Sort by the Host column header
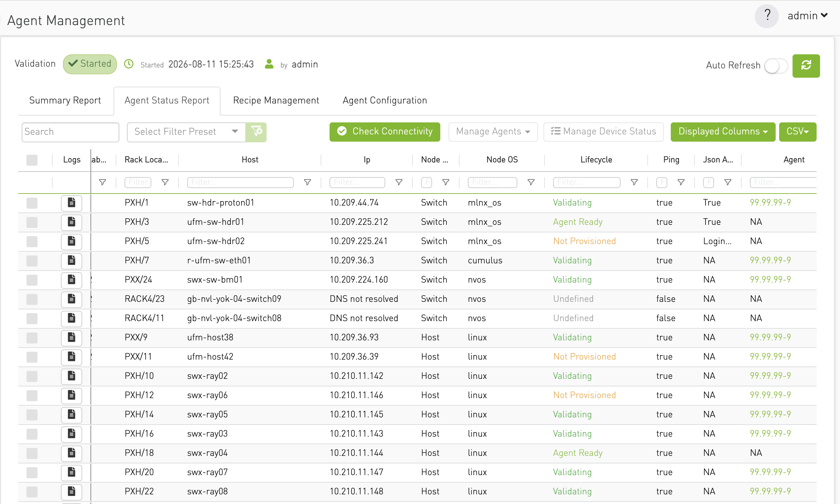 click(x=250, y=160)
